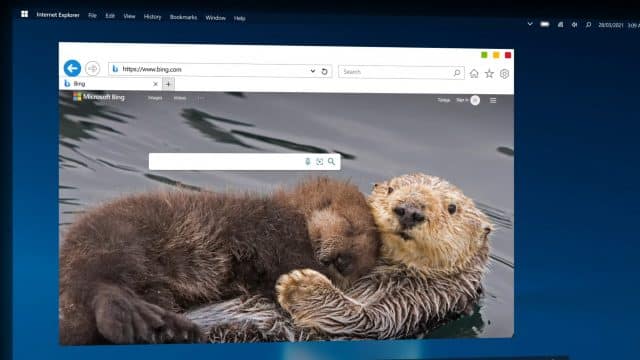640x360 pixels.
Task: Open browser settings gear icon
Action: (504, 74)
